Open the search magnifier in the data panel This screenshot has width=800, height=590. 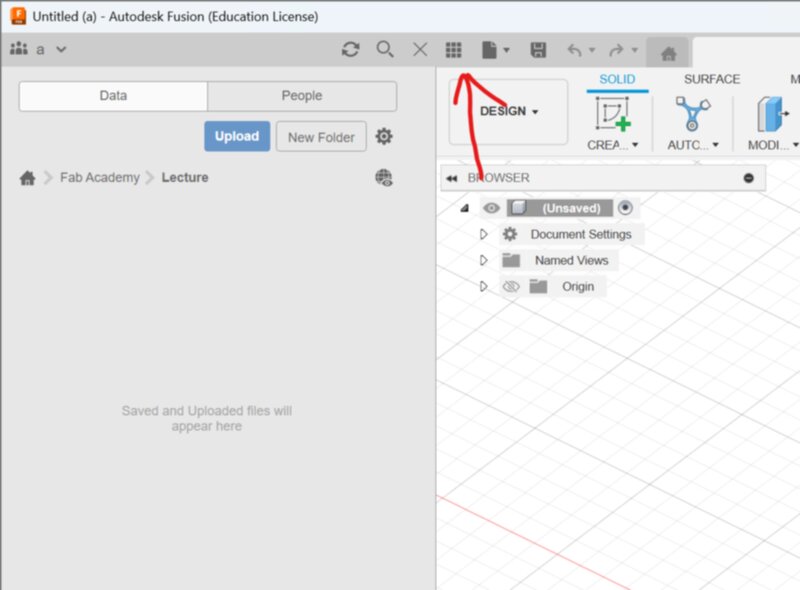[385, 50]
